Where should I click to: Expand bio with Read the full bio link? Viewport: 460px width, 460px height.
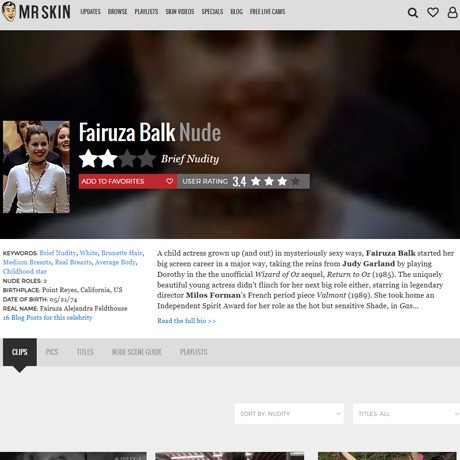pyautogui.click(x=186, y=321)
